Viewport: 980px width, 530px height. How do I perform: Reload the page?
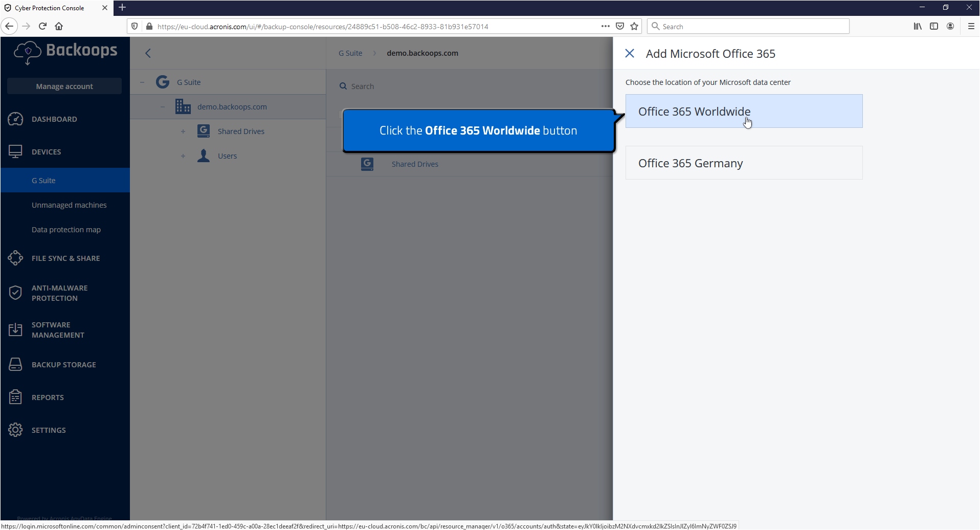[x=43, y=26]
